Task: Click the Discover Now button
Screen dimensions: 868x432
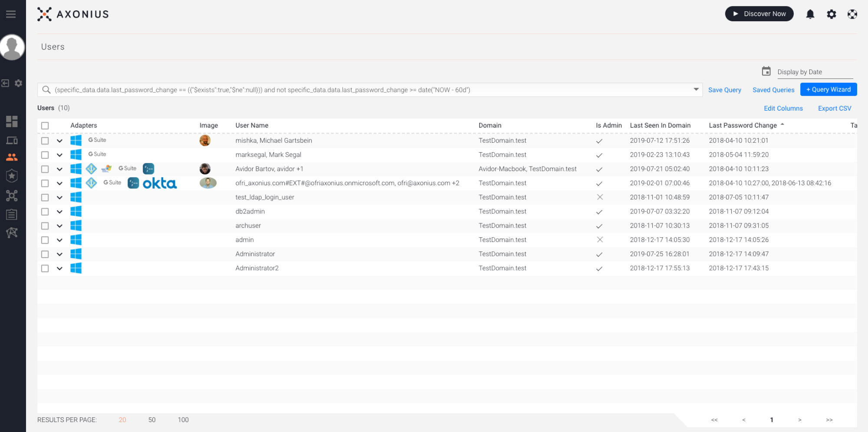Action: pyautogui.click(x=759, y=14)
